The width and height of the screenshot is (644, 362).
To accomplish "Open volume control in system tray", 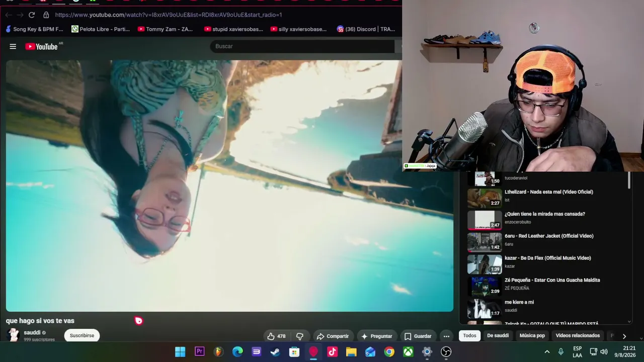I will [x=604, y=352].
